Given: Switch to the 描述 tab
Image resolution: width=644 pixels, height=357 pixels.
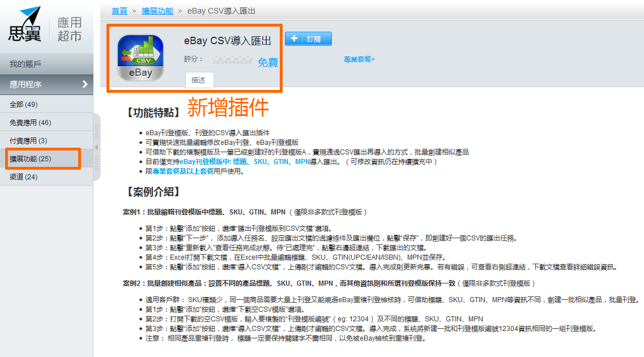Looking at the screenshot, I should pyautogui.click(x=199, y=80).
